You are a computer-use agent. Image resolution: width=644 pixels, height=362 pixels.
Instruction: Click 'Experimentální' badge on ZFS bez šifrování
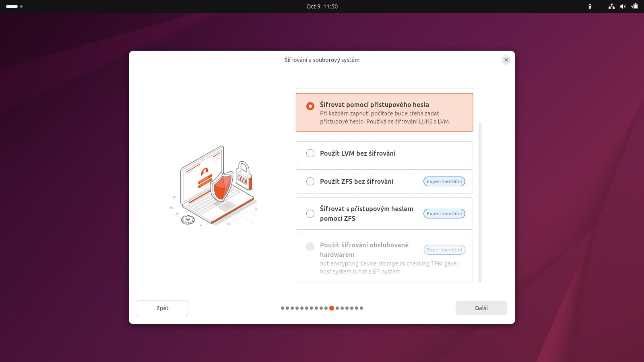(444, 181)
